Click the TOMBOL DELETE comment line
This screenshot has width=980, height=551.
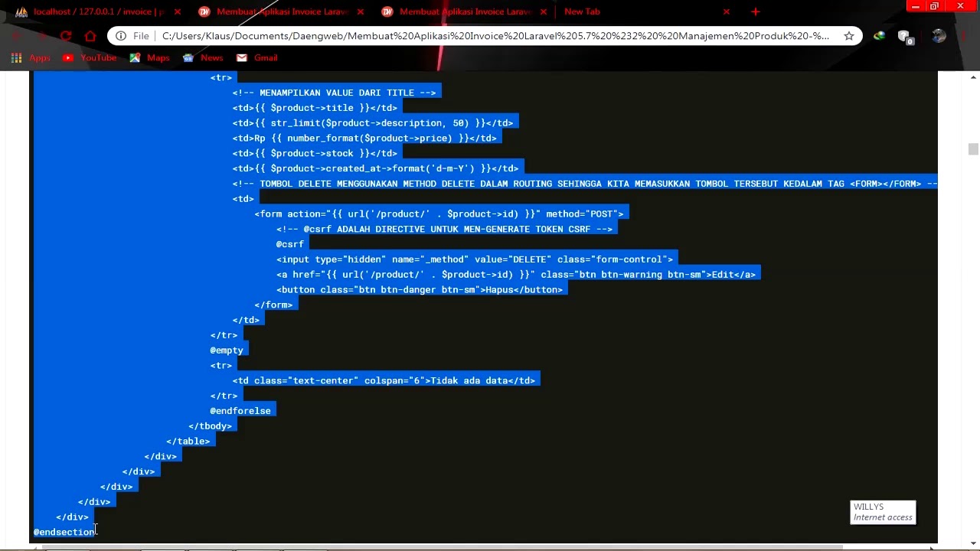pos(585,184)
